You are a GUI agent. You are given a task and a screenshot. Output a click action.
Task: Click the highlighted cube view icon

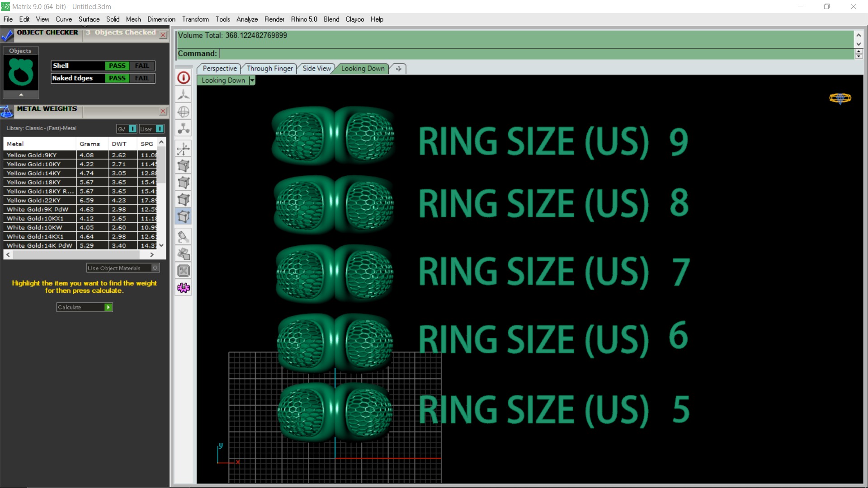(184, 217)
